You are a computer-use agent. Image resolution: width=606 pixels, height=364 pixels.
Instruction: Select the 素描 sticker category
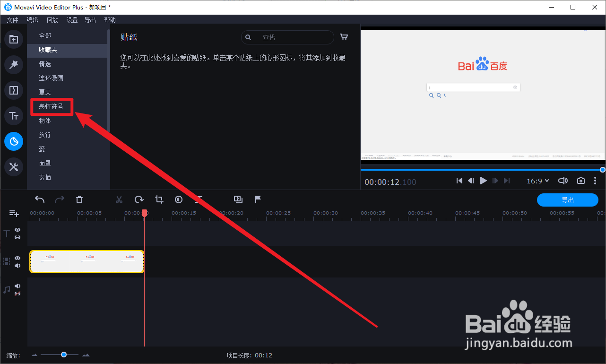[67, 177]
